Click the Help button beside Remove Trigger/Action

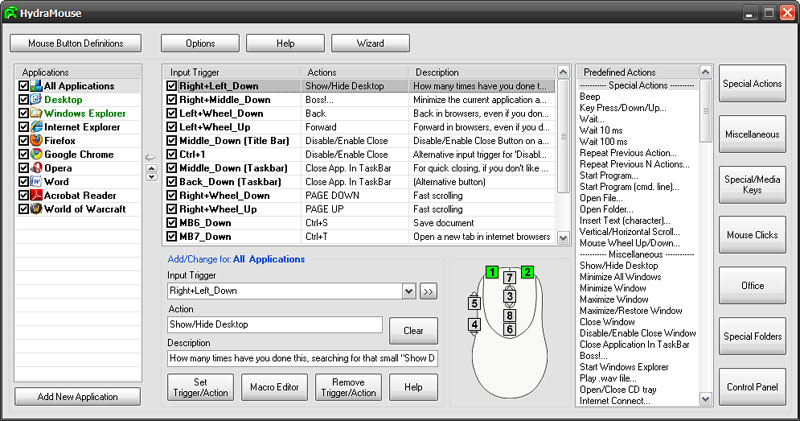tap(413, 387)
